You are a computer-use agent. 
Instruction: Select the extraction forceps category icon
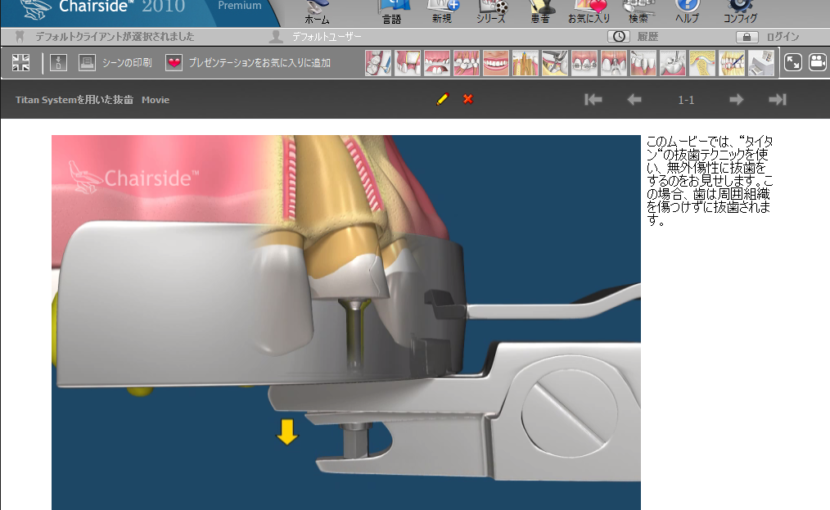(555, 63)
